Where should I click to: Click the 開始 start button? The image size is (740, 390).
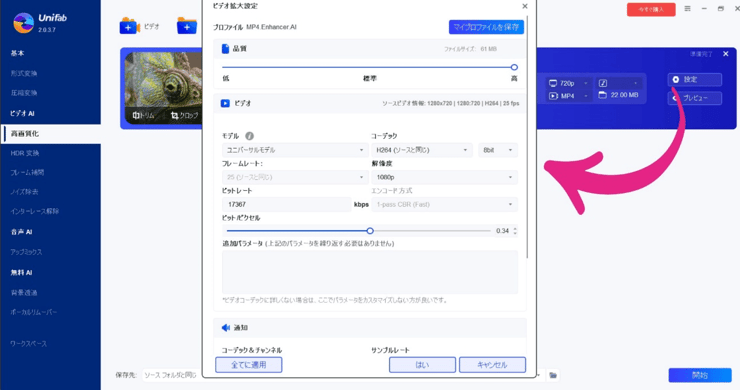700,375
